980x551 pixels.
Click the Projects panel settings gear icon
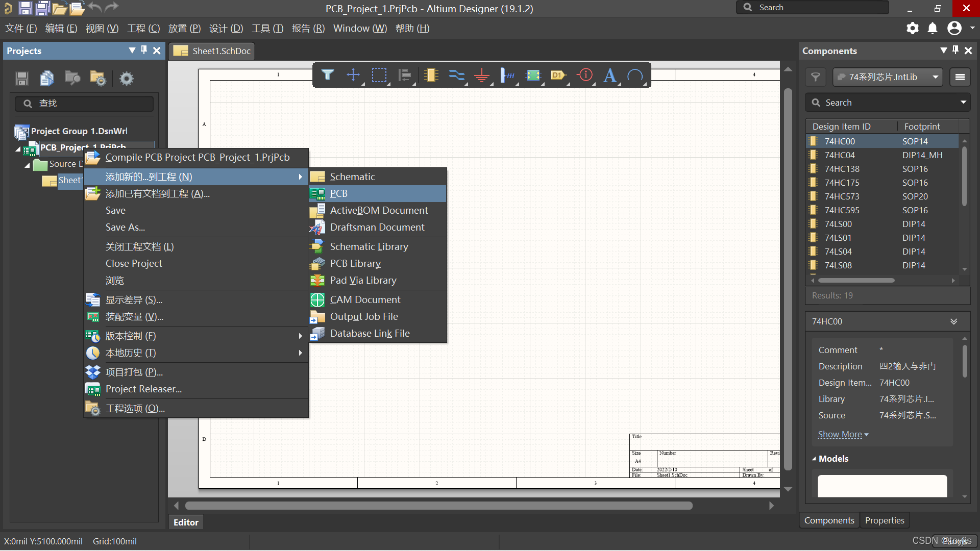pyautogui.click(x=126, y=79)
